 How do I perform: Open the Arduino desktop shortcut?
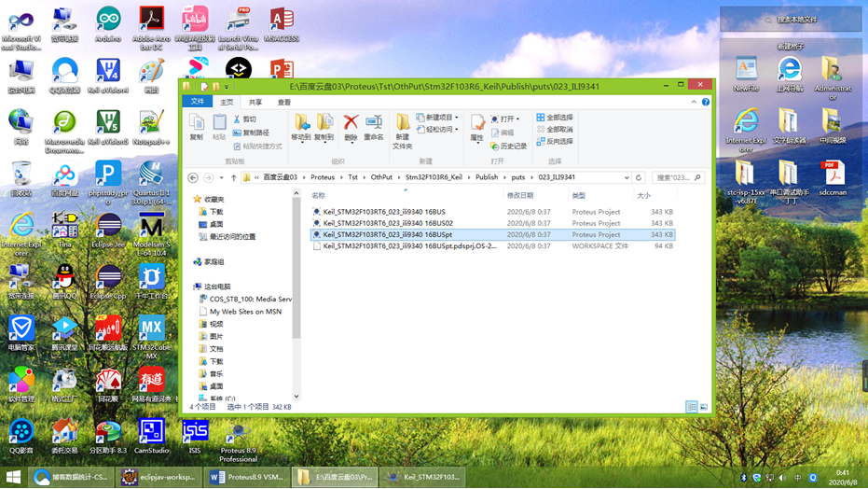pos(108,25)
